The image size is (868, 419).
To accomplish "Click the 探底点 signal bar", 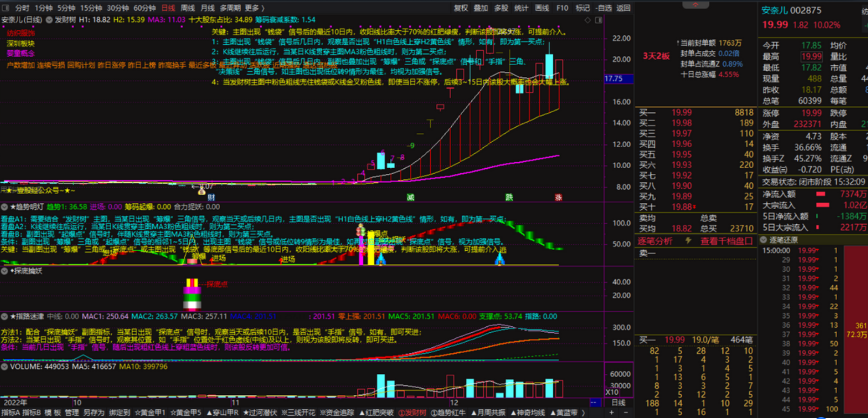I will coord(192,295).
